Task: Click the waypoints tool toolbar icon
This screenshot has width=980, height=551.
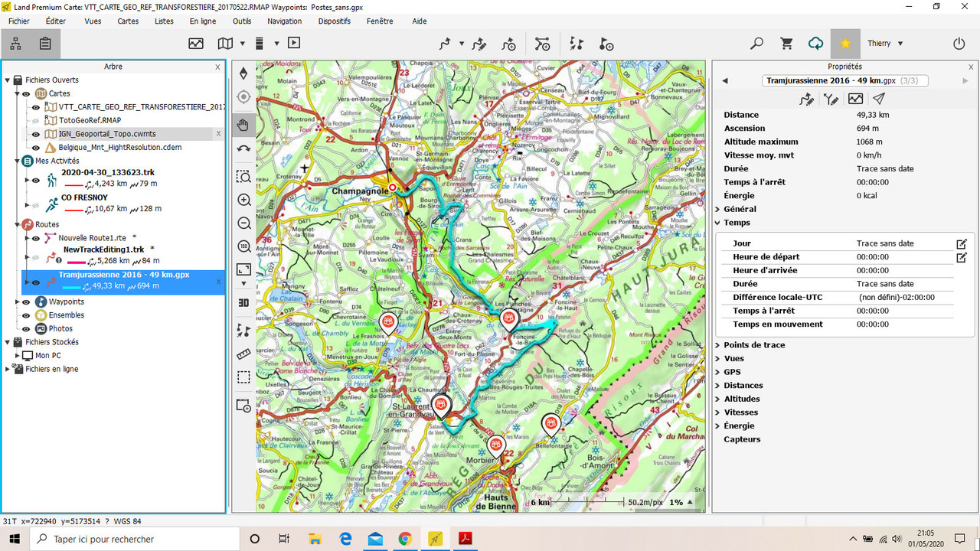Action: coord(577,44)
